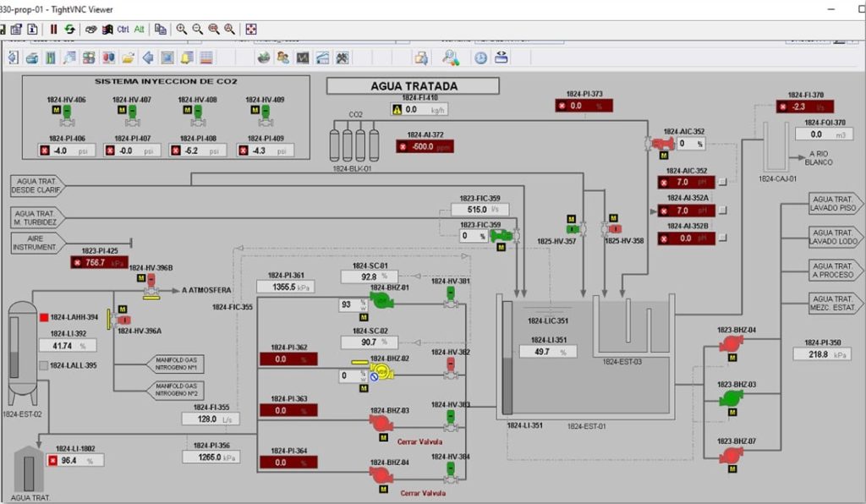Zoom in using the magnifier plus icon

[x=181, y=29]
